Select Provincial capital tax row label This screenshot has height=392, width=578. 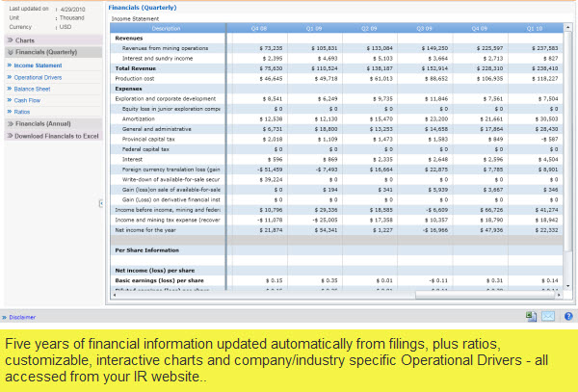(148, 140)
